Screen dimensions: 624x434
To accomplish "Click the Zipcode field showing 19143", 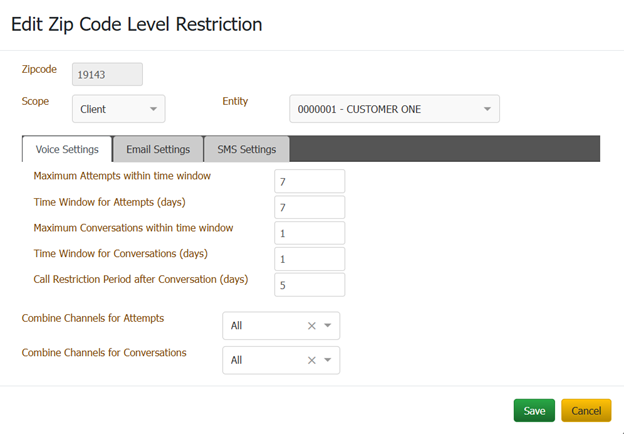I will (107, 74).
